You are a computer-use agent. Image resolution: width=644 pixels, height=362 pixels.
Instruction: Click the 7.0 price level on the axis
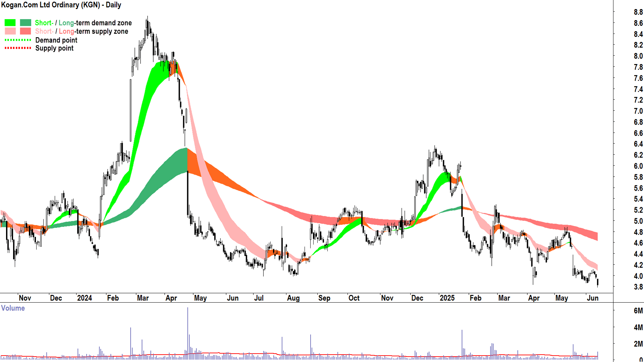[638, 111]
